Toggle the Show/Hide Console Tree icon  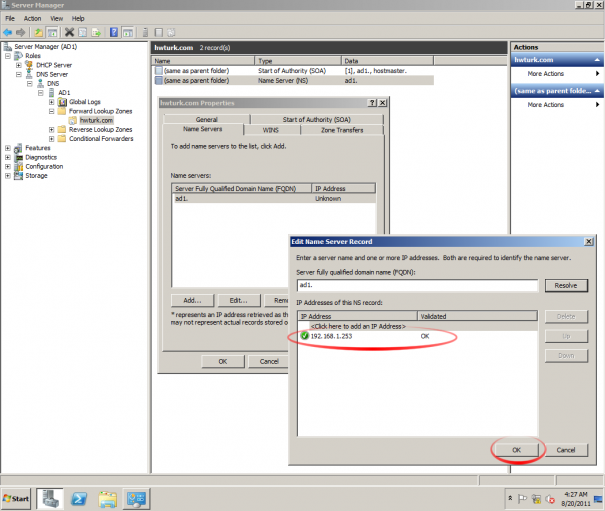coord(52,32)
